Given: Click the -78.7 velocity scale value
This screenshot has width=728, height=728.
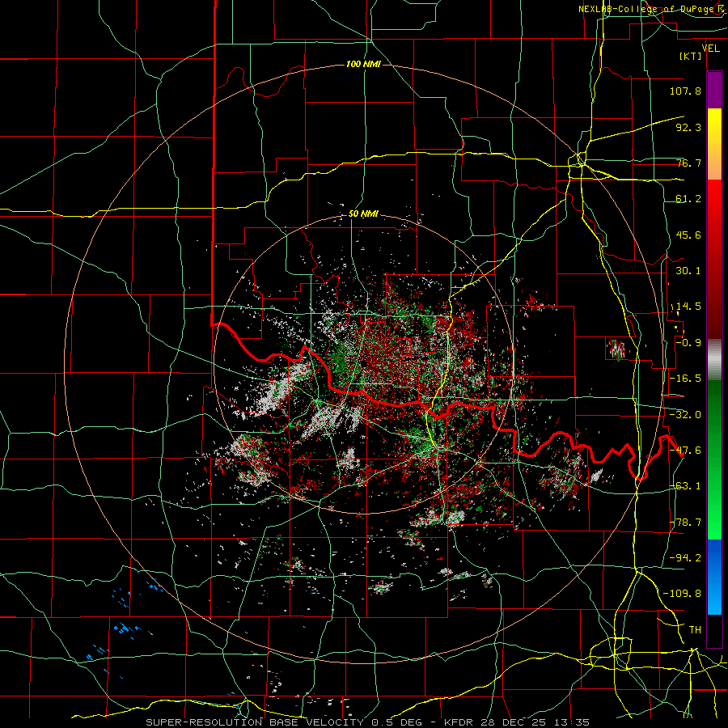Looking at the screenshot, I should pos(685,523).
